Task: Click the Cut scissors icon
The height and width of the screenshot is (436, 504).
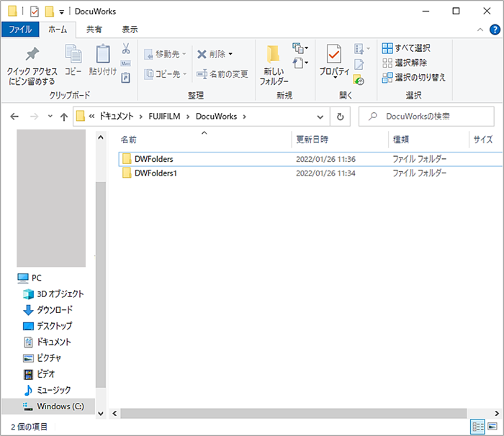Action: click(126, 48)
